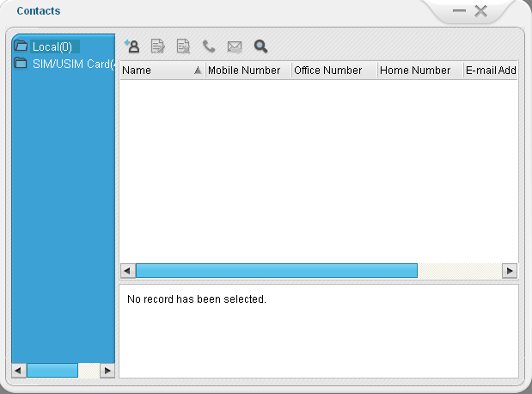532x394 pixels.
Task: Click contact list scrollbar left arrow
Action: tap(128, 271)
